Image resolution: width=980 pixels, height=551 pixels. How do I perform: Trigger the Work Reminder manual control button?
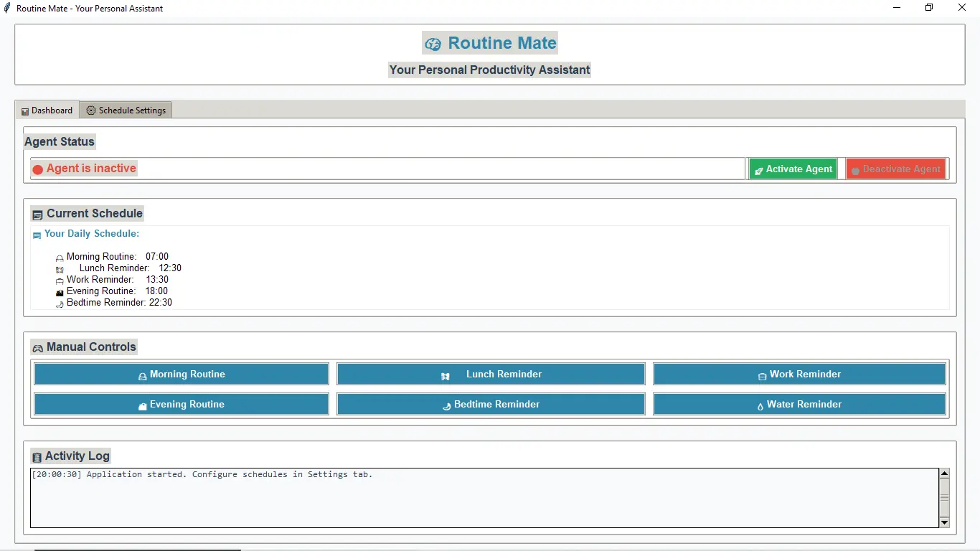click(x=799, y=374)
